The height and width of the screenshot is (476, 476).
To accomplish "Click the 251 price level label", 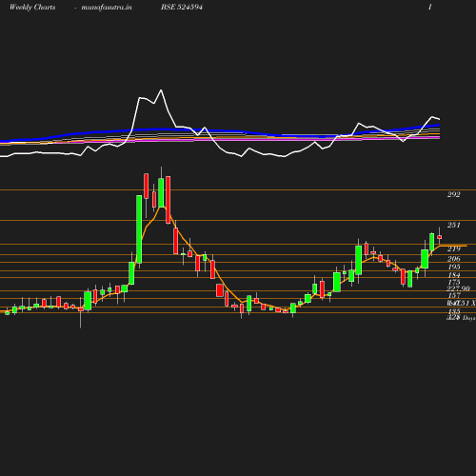I will pos(453,225).
